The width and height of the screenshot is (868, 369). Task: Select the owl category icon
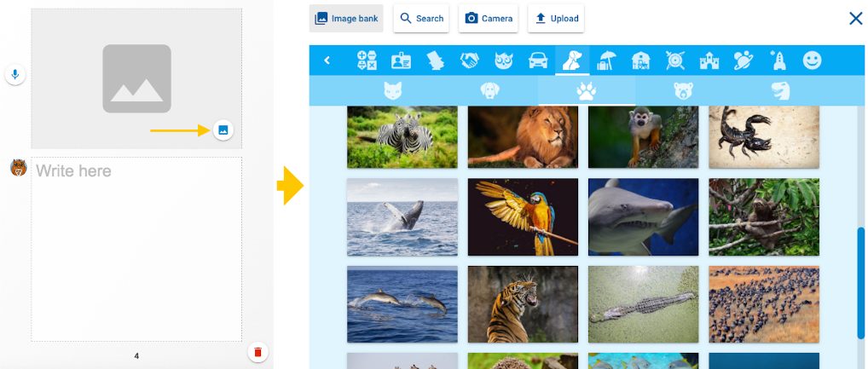coord(504,61)
